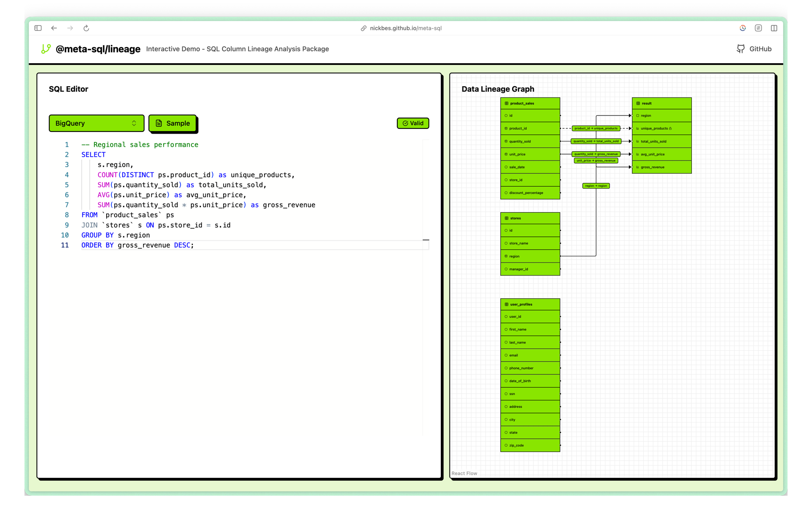Select the result table header node
The height and width of the screenshot is (528, 812).
click(661, 103)
